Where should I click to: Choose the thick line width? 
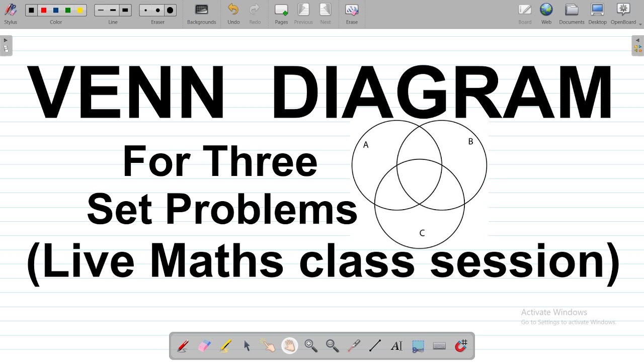click(x=125, y=10)
